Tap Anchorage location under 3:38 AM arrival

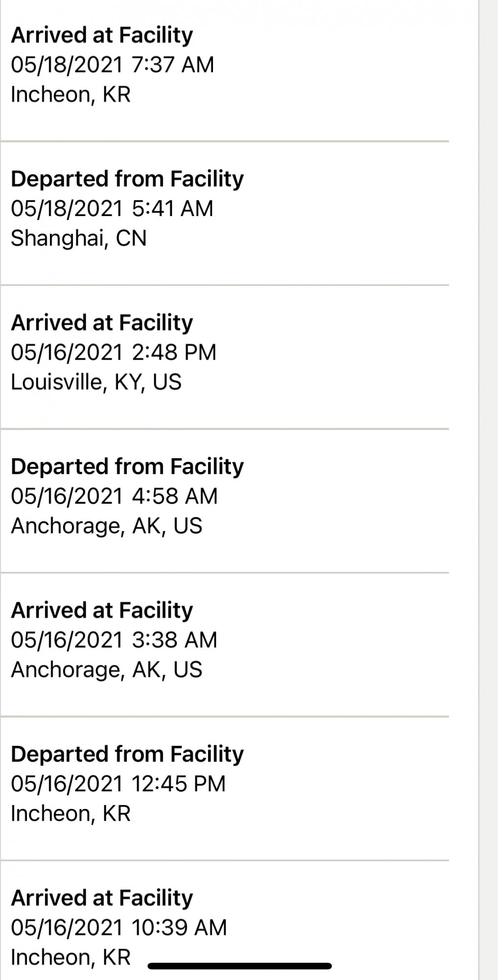coord(107,670)
